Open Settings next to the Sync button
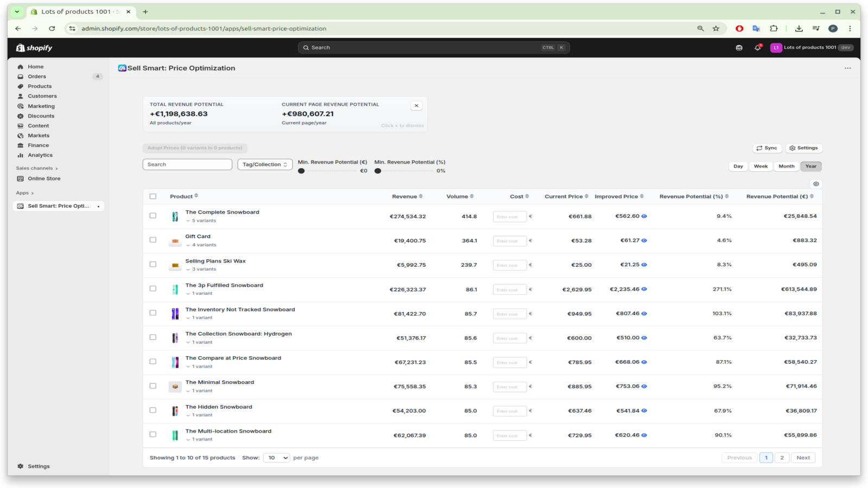This screenshot has height=488, width=868. (x=803, y=147)
